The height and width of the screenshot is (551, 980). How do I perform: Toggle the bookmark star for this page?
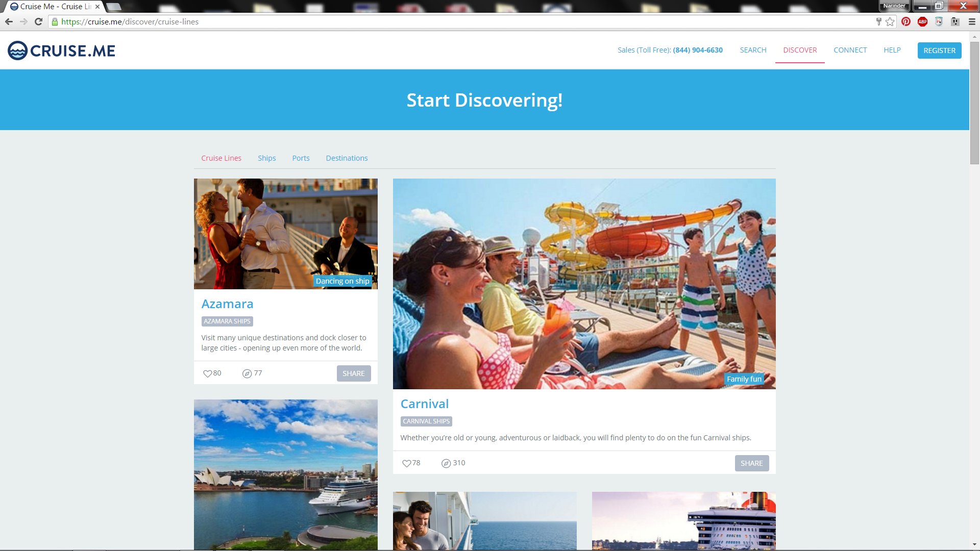(x=890, y=22)
